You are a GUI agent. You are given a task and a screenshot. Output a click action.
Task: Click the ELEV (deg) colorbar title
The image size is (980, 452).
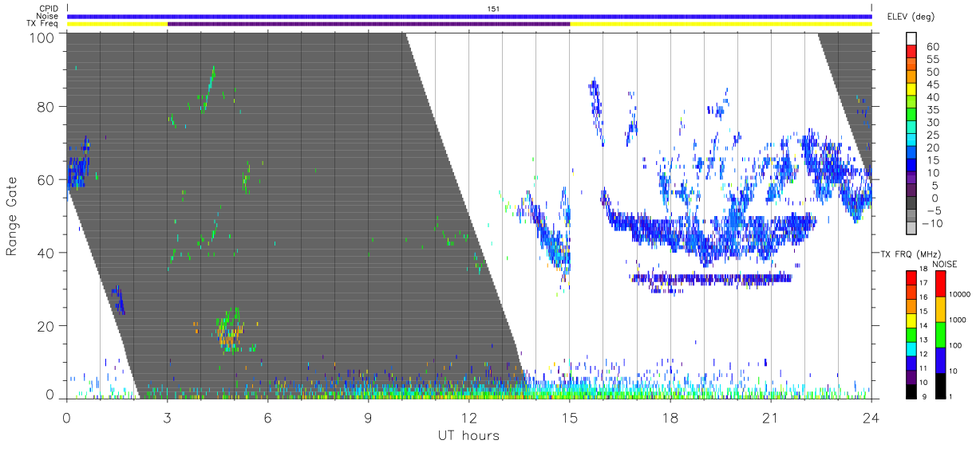910,16
